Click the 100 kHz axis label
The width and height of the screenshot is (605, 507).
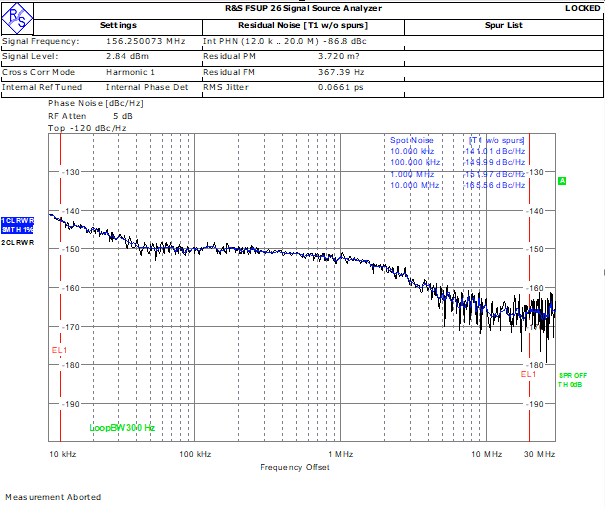pos(195,454)
